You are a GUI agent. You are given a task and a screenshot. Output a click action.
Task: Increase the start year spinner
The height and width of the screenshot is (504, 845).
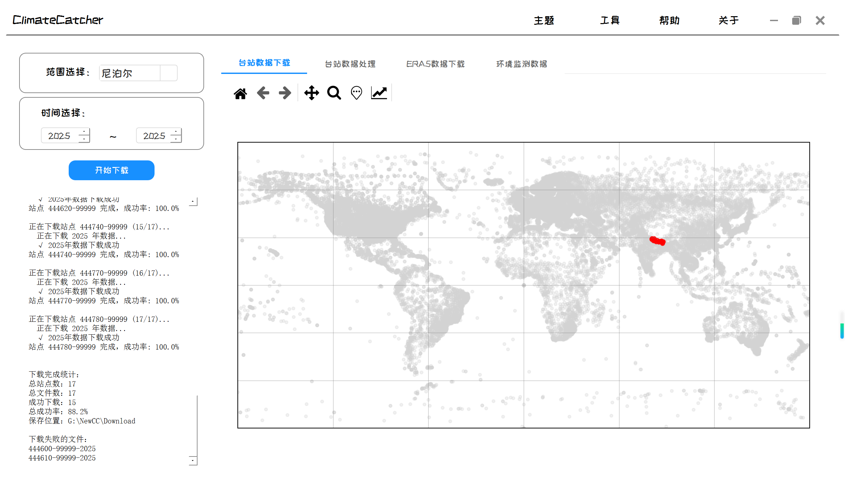[84, 132]
